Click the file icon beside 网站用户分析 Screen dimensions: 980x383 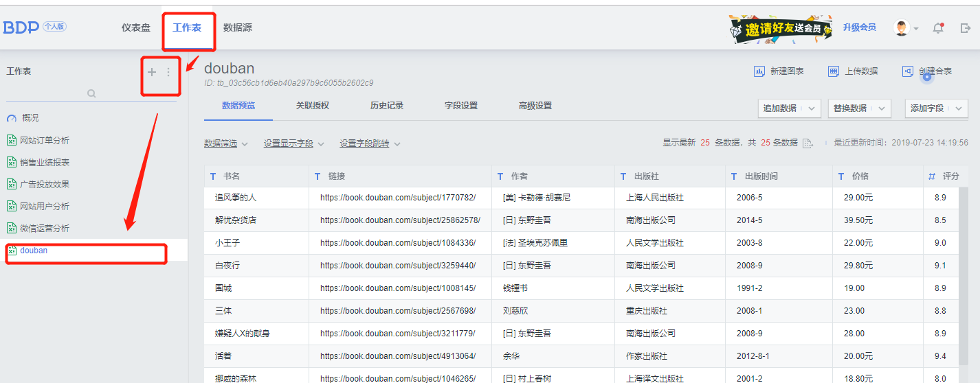point(11,206)
